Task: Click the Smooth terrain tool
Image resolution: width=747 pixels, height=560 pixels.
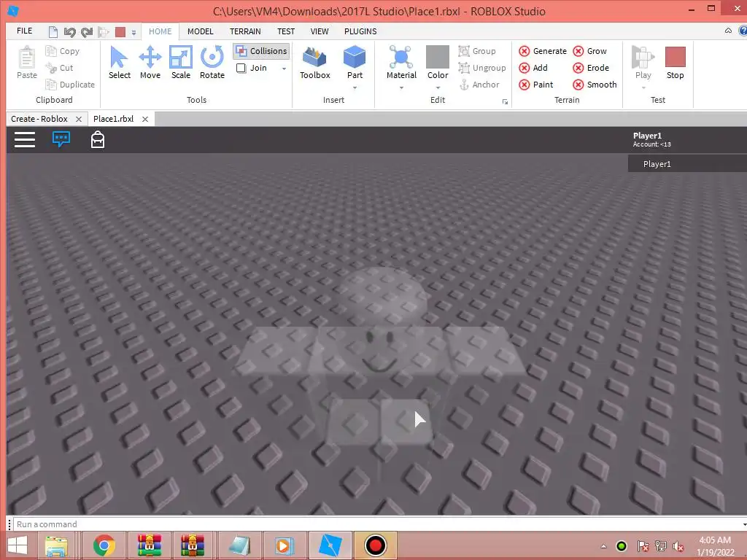Action: [595, 85]
